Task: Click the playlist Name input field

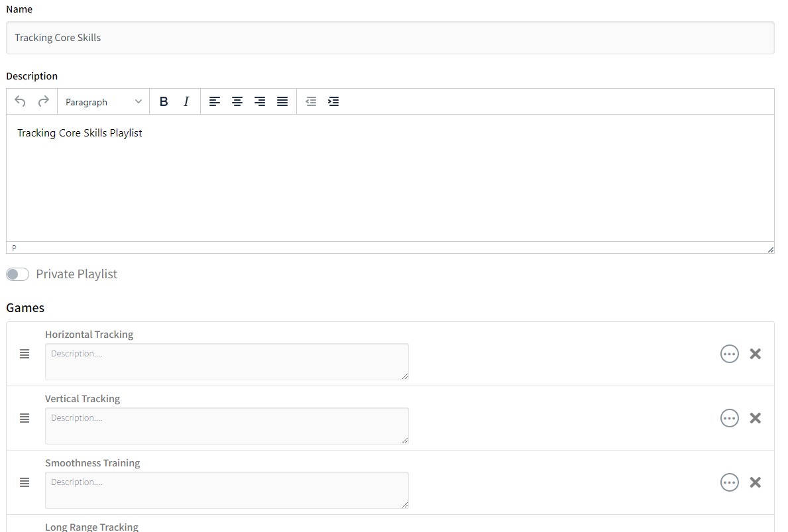Action: point(390,38)
